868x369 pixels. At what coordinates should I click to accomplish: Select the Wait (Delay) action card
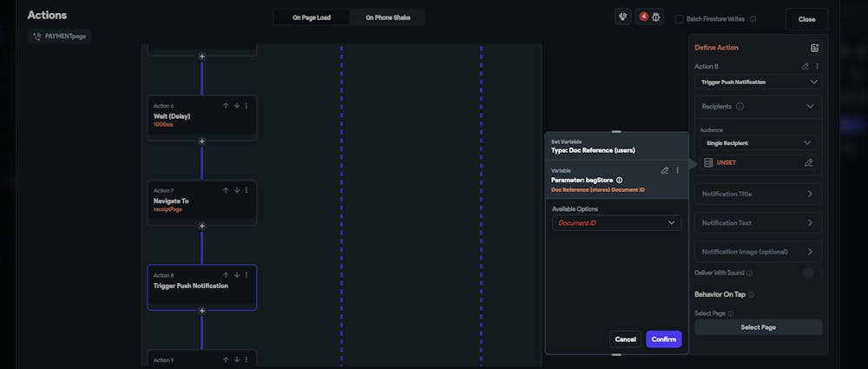click(x=201, y=117)
